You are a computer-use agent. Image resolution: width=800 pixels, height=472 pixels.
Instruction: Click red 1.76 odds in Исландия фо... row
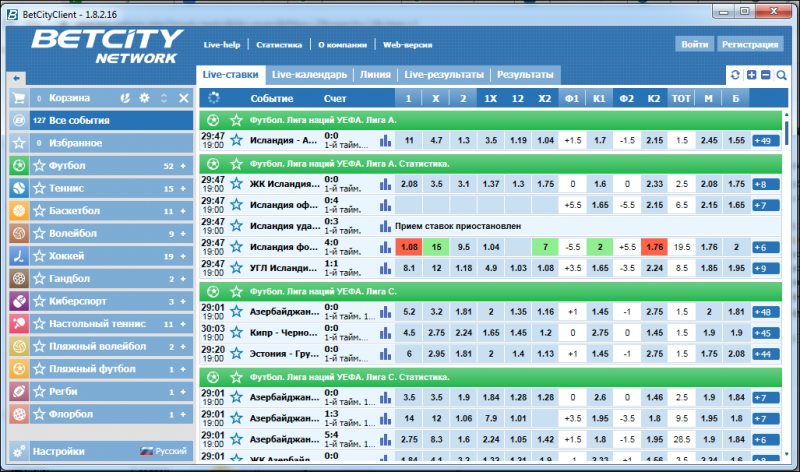(655, 247)
